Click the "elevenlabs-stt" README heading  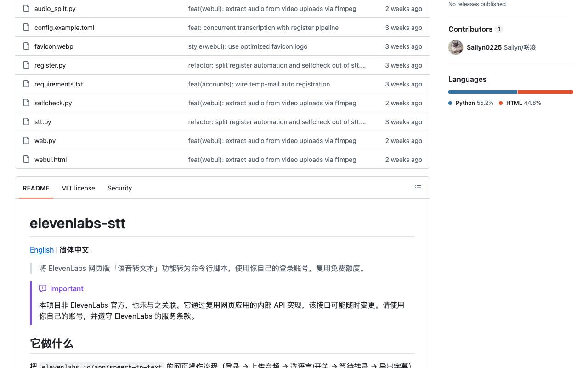pos(78,223)
